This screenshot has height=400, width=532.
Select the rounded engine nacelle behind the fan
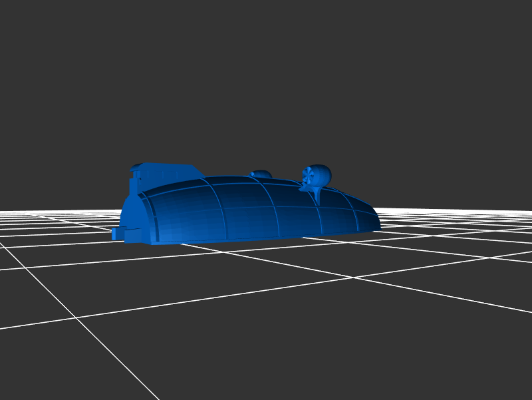click(322, 174)
